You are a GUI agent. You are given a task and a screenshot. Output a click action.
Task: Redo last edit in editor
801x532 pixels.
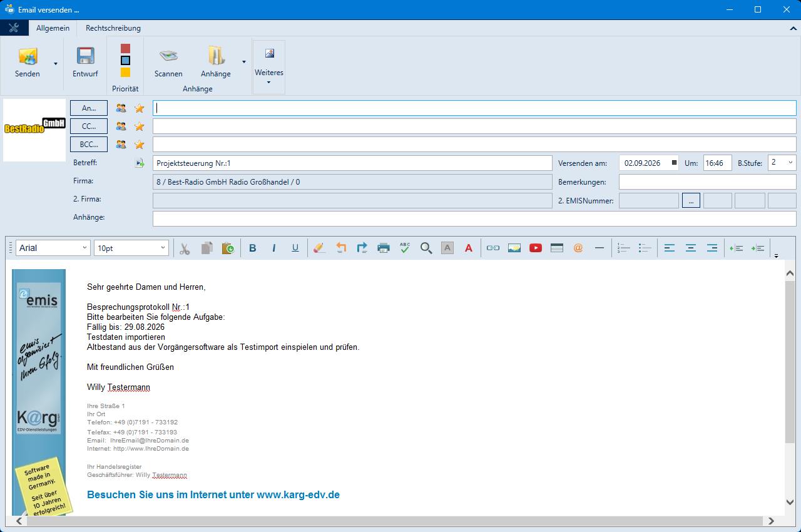pos(362,248)
